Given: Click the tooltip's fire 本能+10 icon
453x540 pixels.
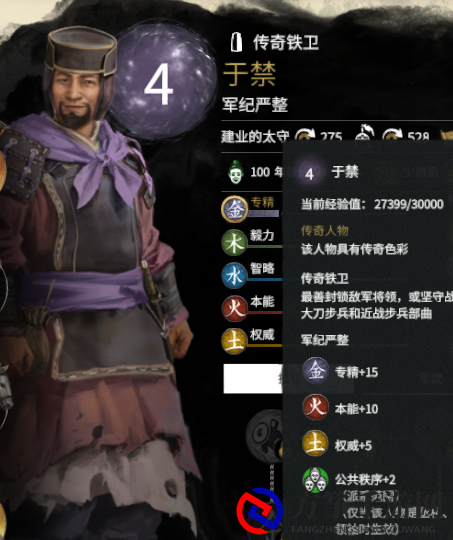Looking at the screenshot, I should 315,408.
